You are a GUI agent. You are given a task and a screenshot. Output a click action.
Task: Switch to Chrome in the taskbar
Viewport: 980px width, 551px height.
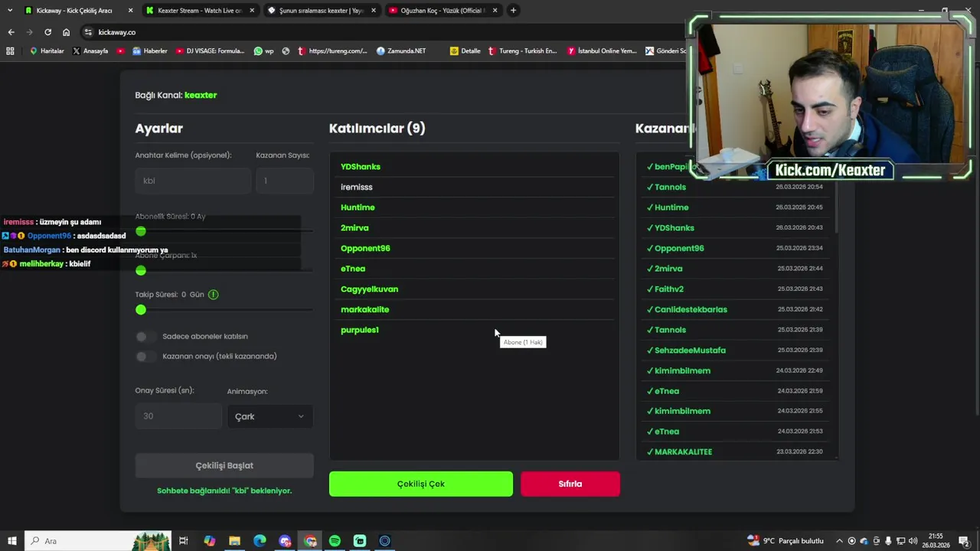(x=310, y=541)
